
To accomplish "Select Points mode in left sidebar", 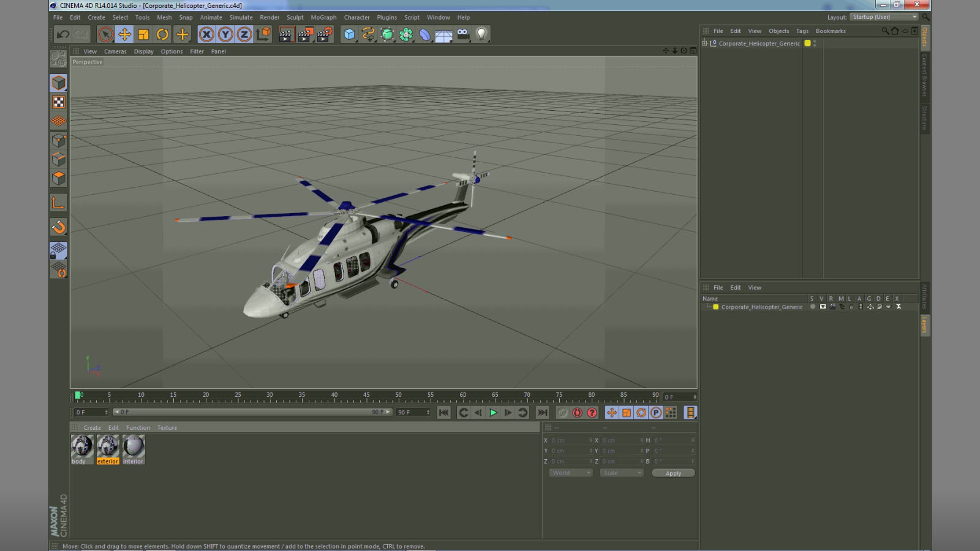I will (x=59, y=140).
